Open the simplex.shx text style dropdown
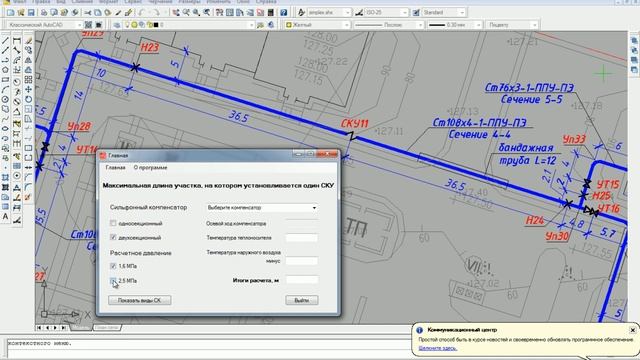The image size is (640, 360). click(329, 13)
